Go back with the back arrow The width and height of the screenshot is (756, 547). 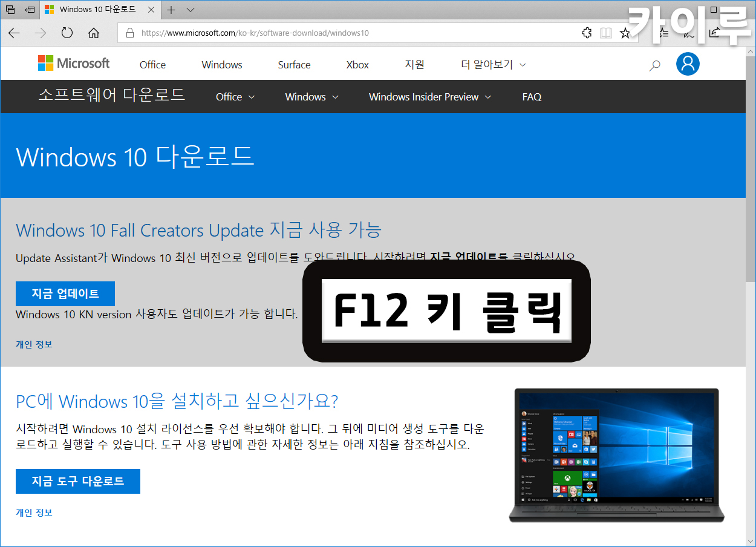click(x=14, y=33)
